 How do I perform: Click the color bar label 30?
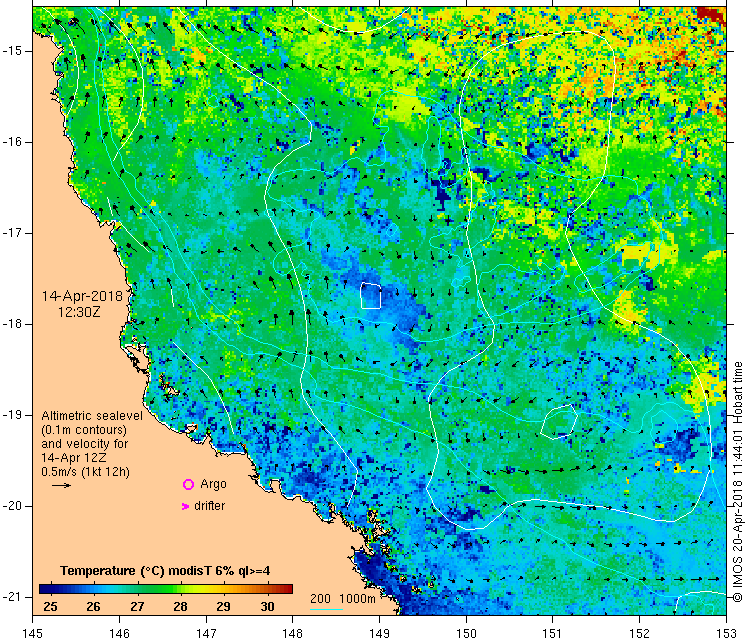tap(267, 607)
